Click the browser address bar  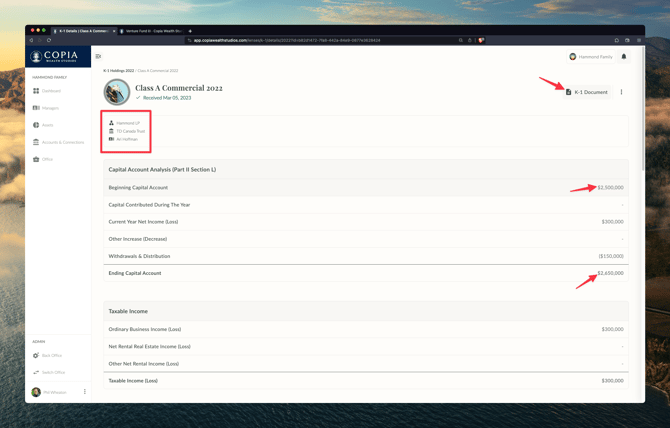pos(320,40)
